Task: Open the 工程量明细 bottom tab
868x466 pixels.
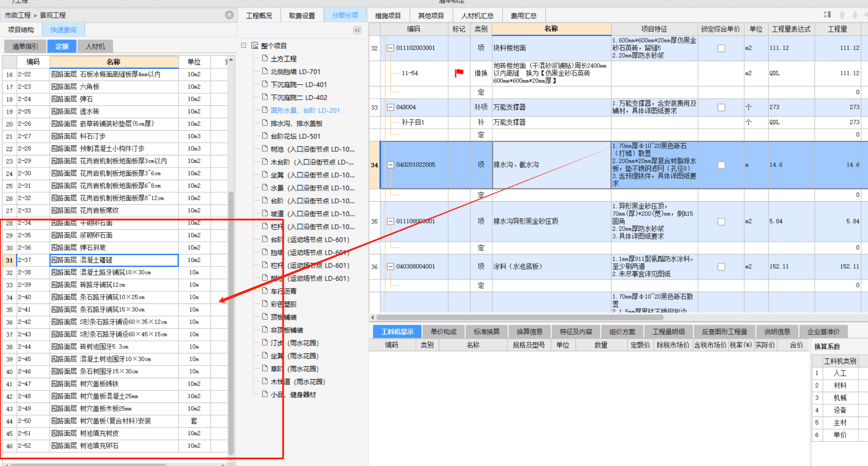Action: pyautogui.click(x=668, y=331)
